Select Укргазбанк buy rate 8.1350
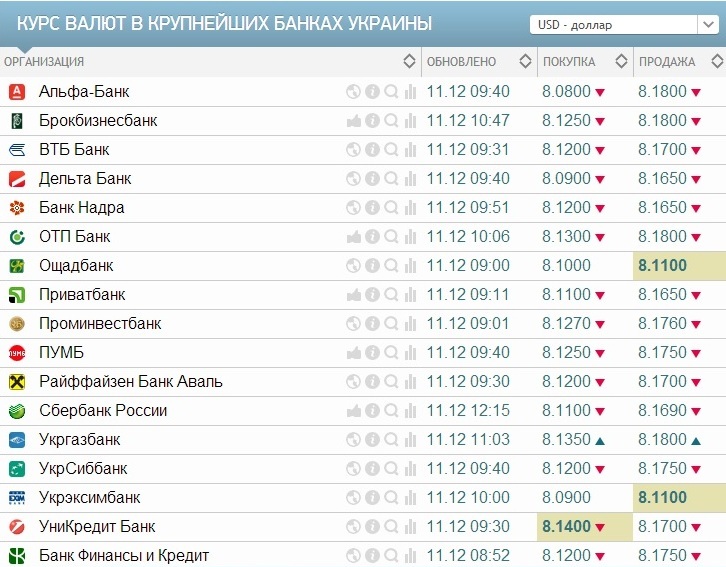The height and width of the screenshot is (567, 726). (566, 440)
